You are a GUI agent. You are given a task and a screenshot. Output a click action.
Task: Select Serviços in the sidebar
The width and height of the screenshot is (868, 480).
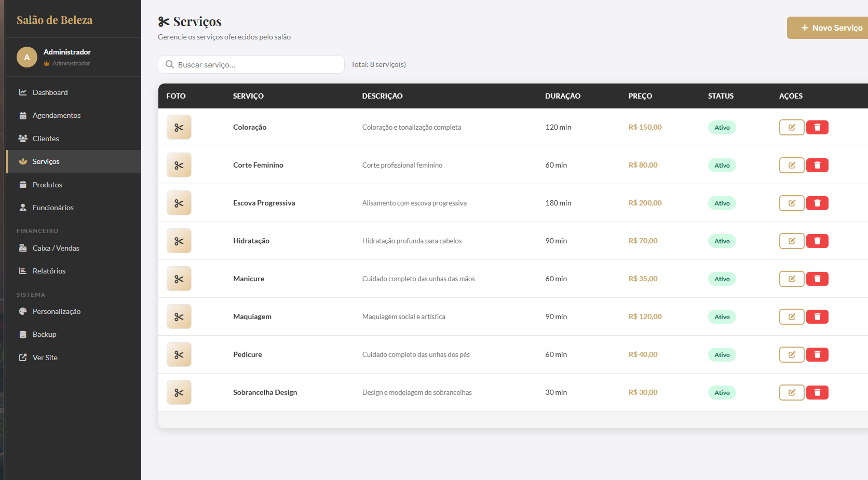click(x=74, y=161)
